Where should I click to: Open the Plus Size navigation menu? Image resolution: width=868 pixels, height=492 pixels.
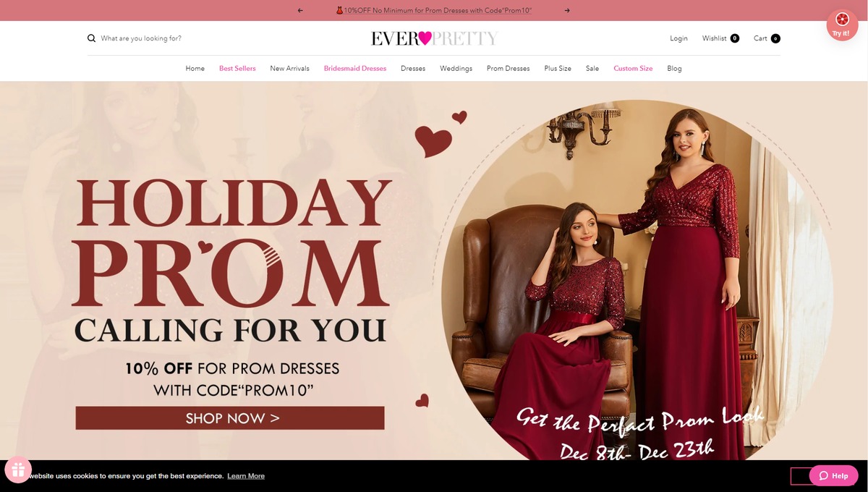click(x=558, y=68)
